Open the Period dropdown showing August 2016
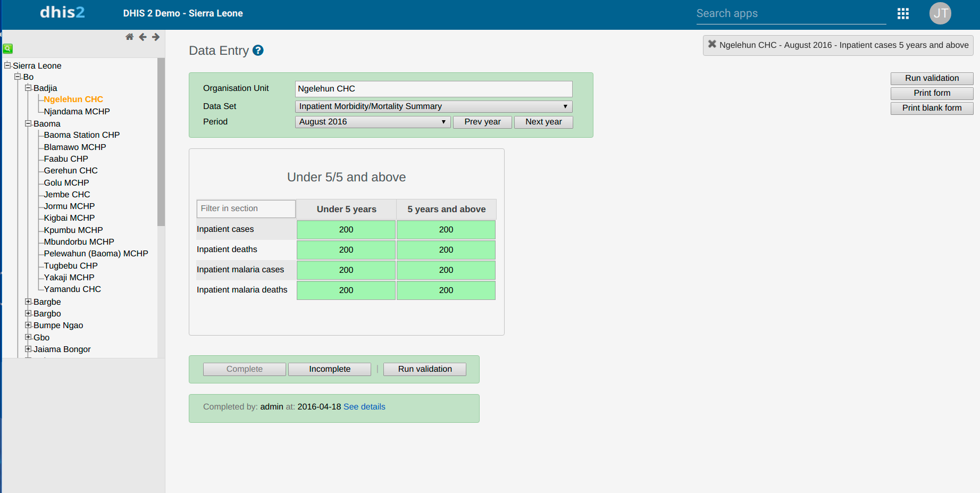 point(372,122)
